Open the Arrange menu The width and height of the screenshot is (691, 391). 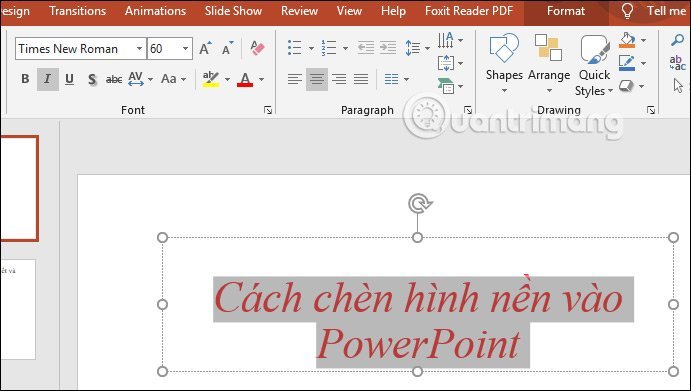pyautogui.click(x=549, y=63)
